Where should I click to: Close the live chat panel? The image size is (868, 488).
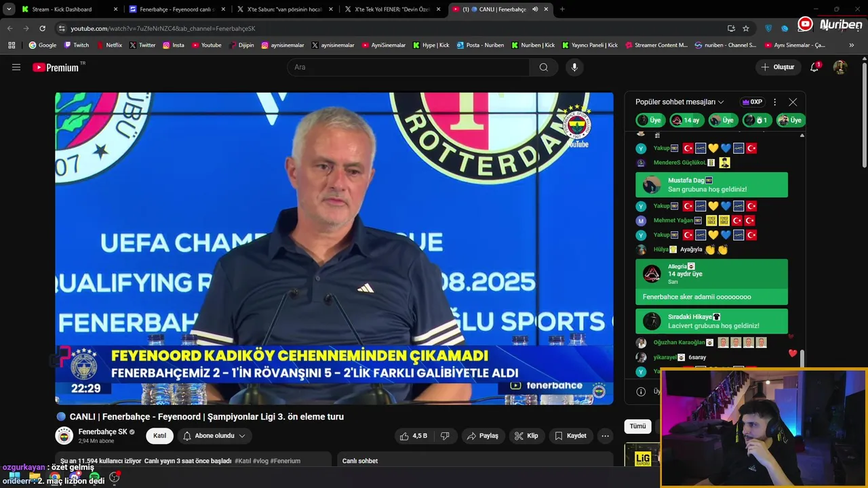click(793, 102)
